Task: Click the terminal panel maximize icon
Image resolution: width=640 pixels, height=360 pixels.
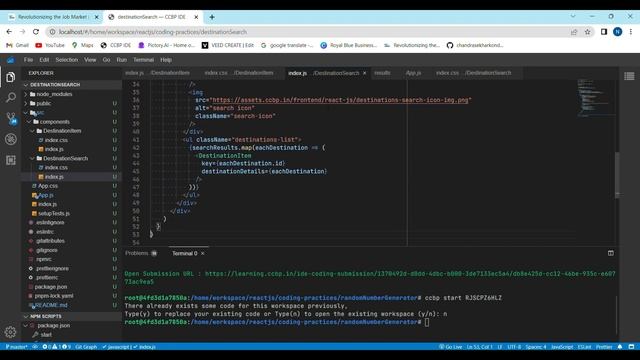Action: [x=611, y=253]
